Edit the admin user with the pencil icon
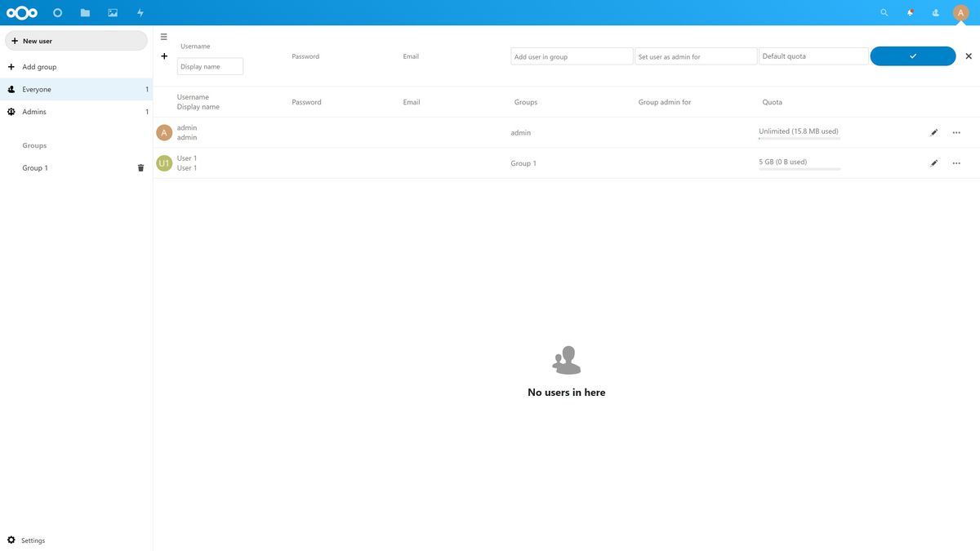Viewport: 980px width, 551px height. (934, 131)
